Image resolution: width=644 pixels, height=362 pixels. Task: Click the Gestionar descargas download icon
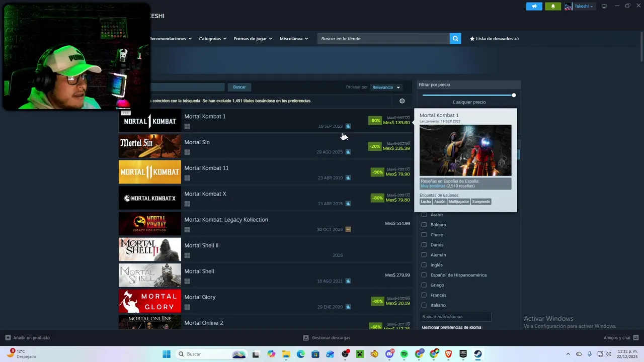(306, 338)
